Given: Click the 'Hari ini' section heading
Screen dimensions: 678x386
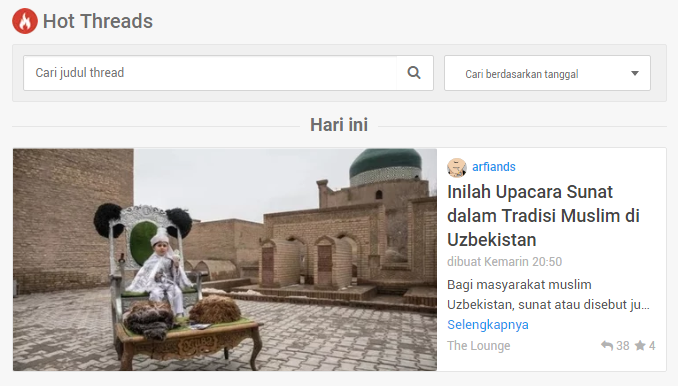Looking at the screenshot, I should coord(339,125).
